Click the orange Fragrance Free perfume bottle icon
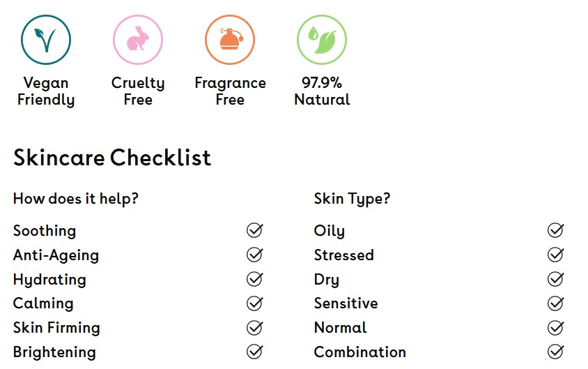Viewport: 588px width, 369px height. 230,40
